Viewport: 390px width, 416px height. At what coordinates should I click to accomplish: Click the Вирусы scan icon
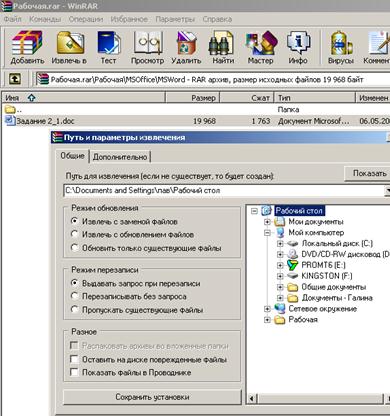tap(341, 43)
